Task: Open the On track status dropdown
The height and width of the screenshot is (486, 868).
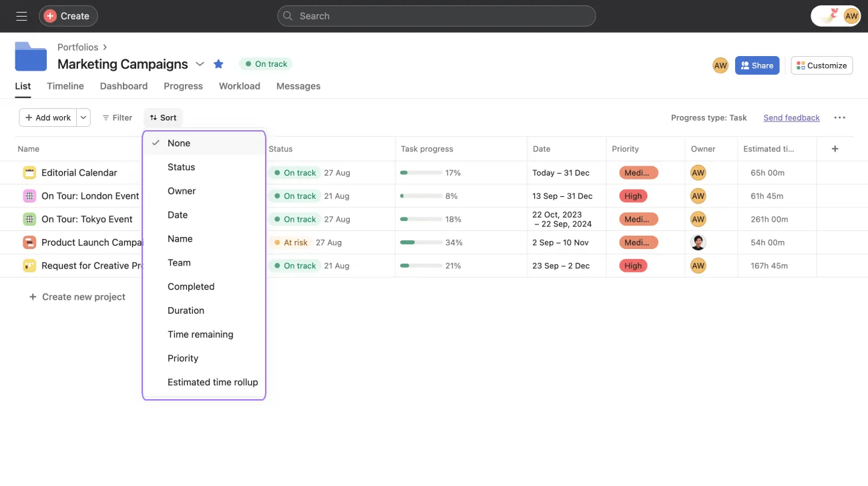Action: pyautogui.click(x=266, y=64)
